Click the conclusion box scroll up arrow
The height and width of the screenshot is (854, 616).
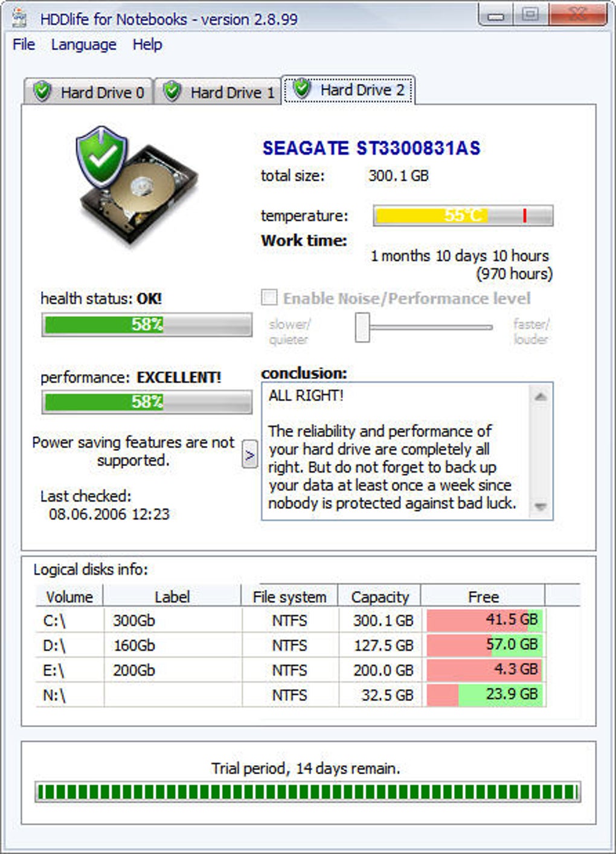click(x=541, y=396)
